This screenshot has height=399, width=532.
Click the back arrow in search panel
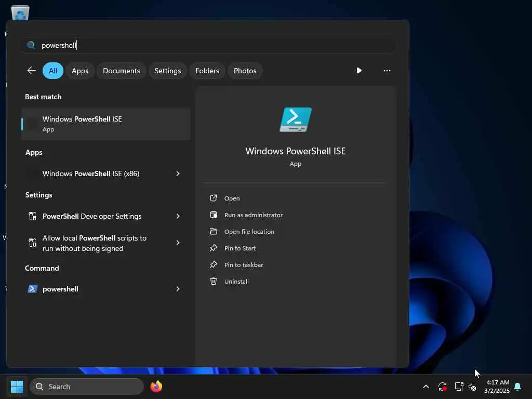tap(32, 71)
